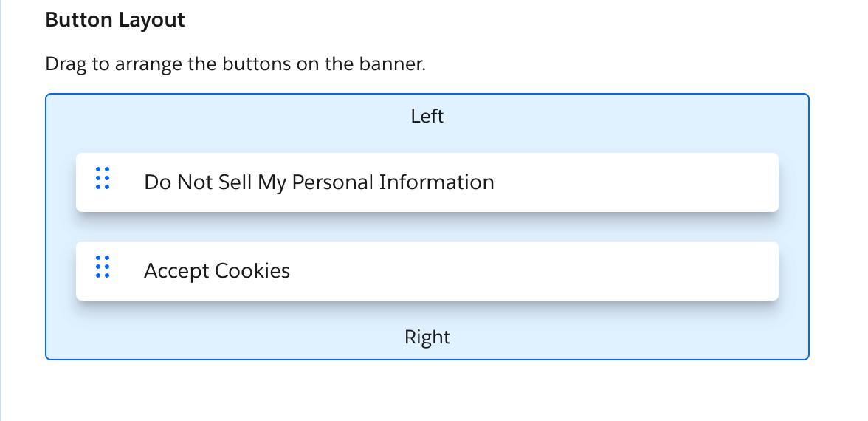Focus the top item in Button Layout list
Viewport: 868px width, 421px height.
tap(427, 182)
